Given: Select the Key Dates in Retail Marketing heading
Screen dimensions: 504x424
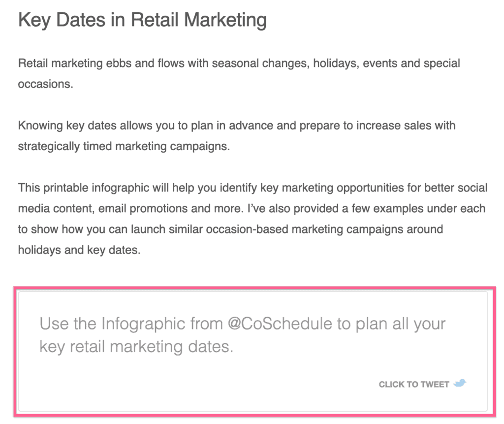Looking at the screenshot, I should click(x=142, y=20).
